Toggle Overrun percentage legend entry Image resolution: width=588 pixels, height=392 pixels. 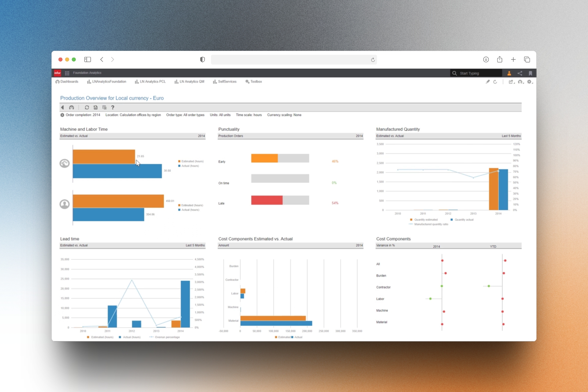coord(164,337)
